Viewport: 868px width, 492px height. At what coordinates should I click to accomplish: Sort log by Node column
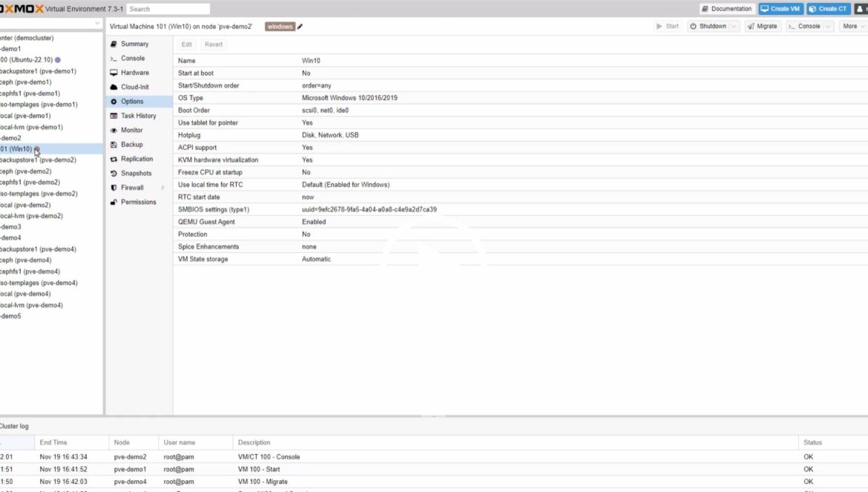click(x=134, y=443)
